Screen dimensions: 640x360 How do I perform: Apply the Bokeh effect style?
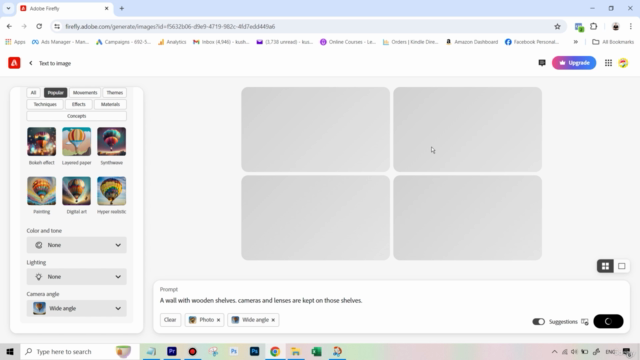42,142
